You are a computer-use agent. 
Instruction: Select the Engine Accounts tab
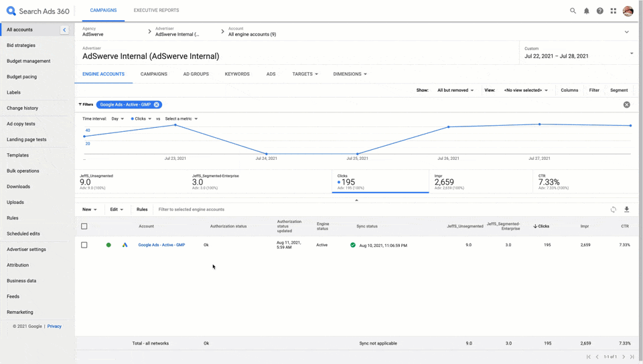(103, 74)
